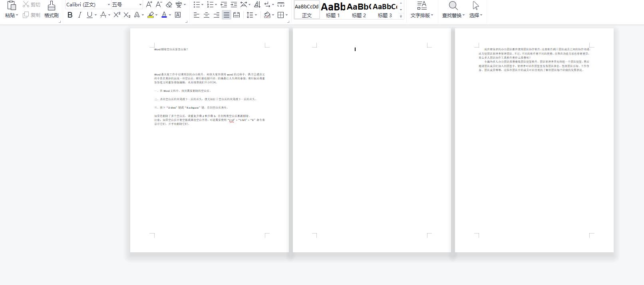Click the Chinese layout (A with arrows) icon

click(x=243, y=4)
